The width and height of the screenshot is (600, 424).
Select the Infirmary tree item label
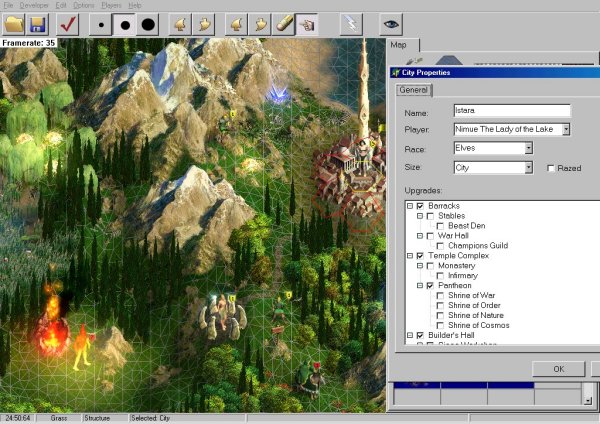(463, 276)
